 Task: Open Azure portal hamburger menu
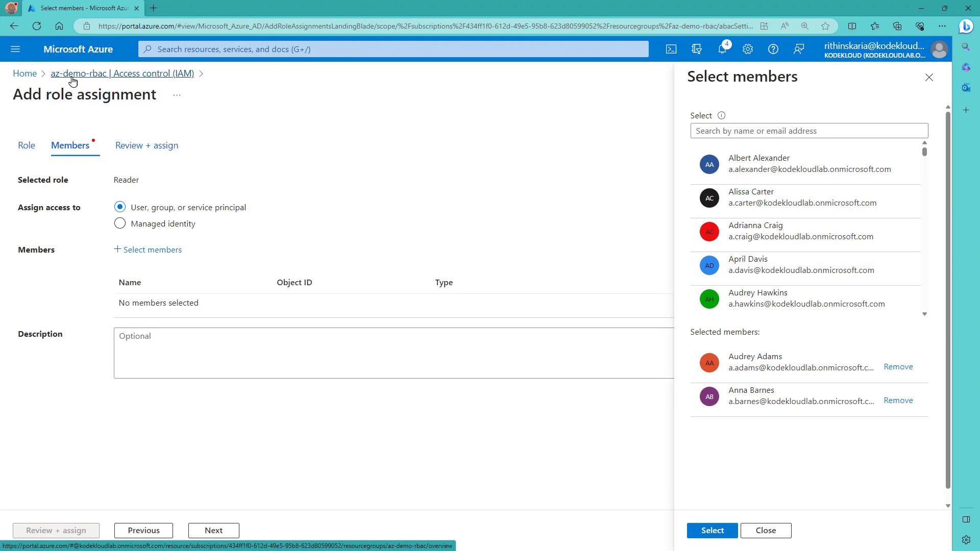tap(15, 49)
